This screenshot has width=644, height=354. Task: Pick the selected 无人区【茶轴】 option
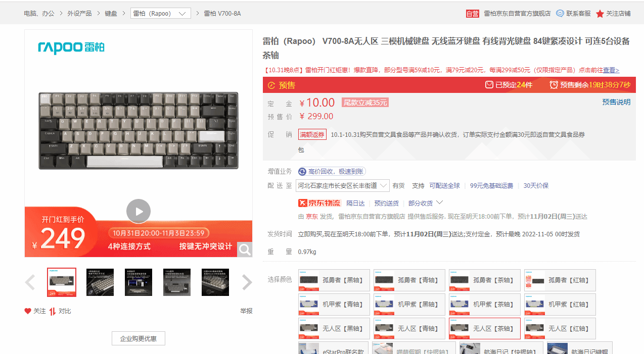(485, 328)
